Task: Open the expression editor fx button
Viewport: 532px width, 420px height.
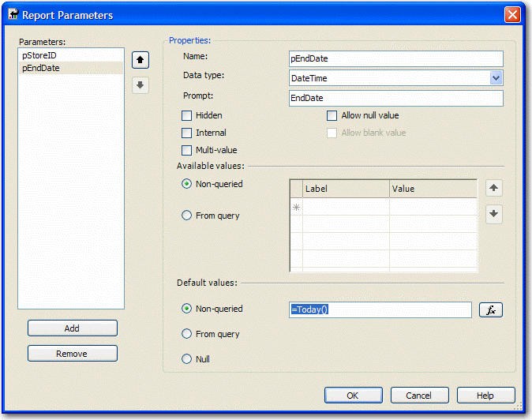Action: [x=491, y=309]
